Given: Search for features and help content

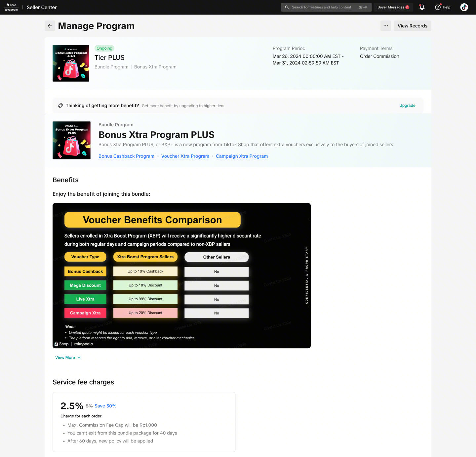Looking at the screenshot, I should point(326,7).
